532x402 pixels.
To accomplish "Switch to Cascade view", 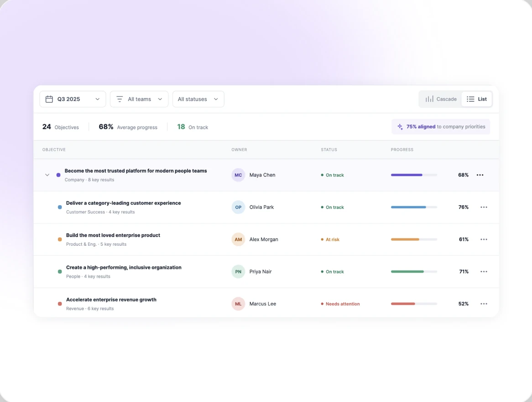I will point(441,99).
